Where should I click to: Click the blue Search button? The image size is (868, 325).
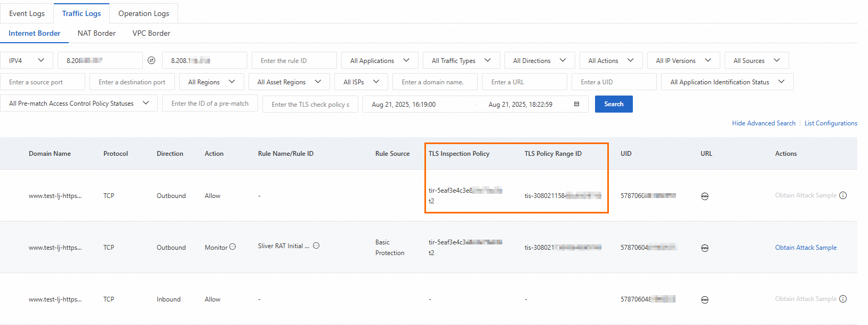tap(614, 104)
